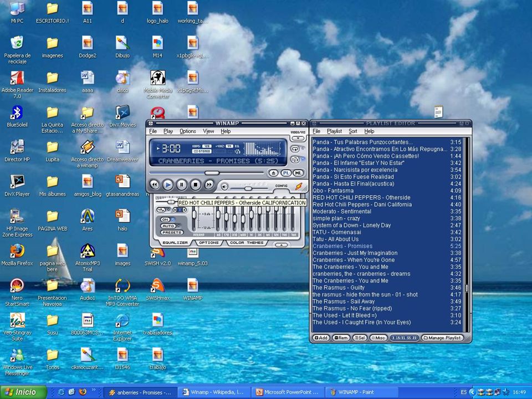
Task: Open the equalizer PRESETS menu
Action: click(x=172, y=232)
